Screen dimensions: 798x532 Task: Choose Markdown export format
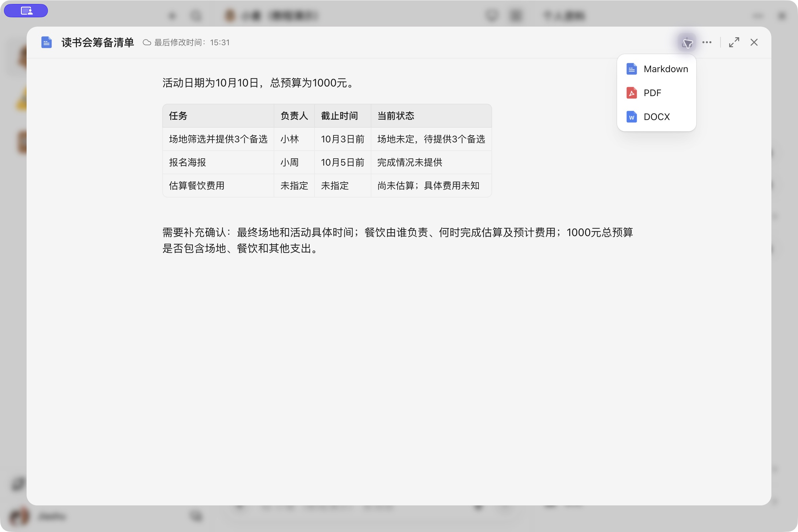[x=656, y=69]
